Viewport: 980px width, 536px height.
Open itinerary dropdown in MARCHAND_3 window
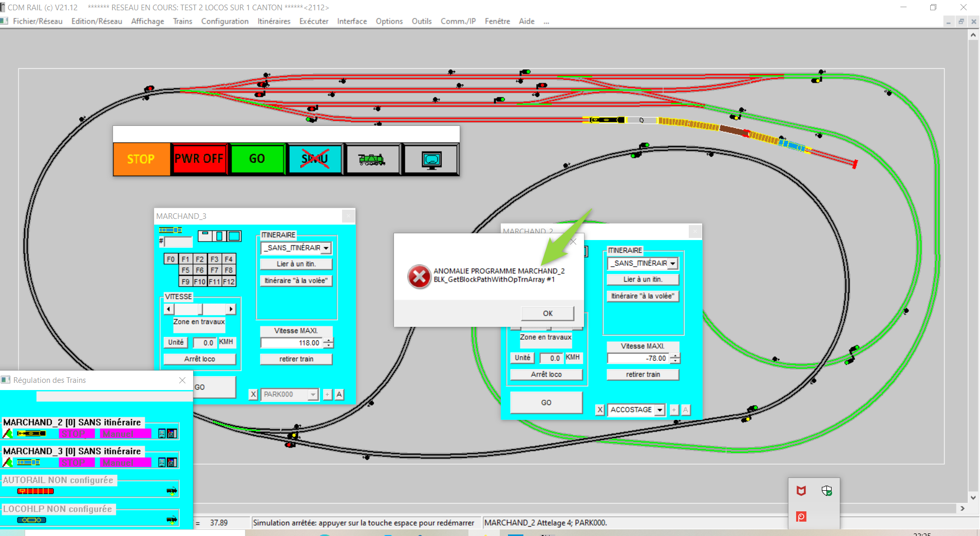point(326,248)
